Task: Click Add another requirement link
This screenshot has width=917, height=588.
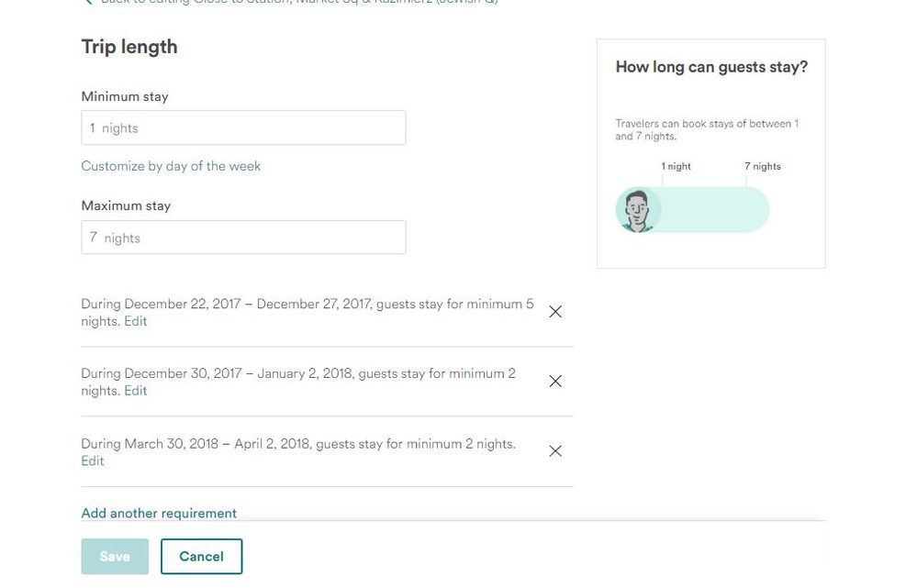Action: (159, 514)
